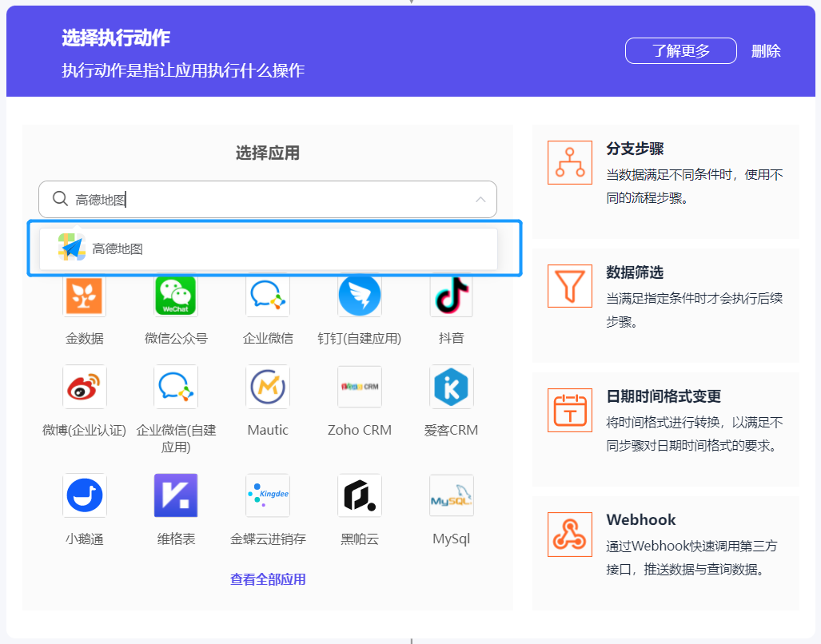
Task: Click the 抖音 label text
Action: click(452, 338)
